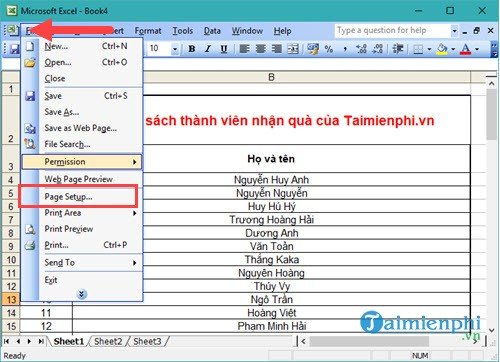Select row 13 header
The width and height of the screenshot is (500, 362).
point(11,299)
